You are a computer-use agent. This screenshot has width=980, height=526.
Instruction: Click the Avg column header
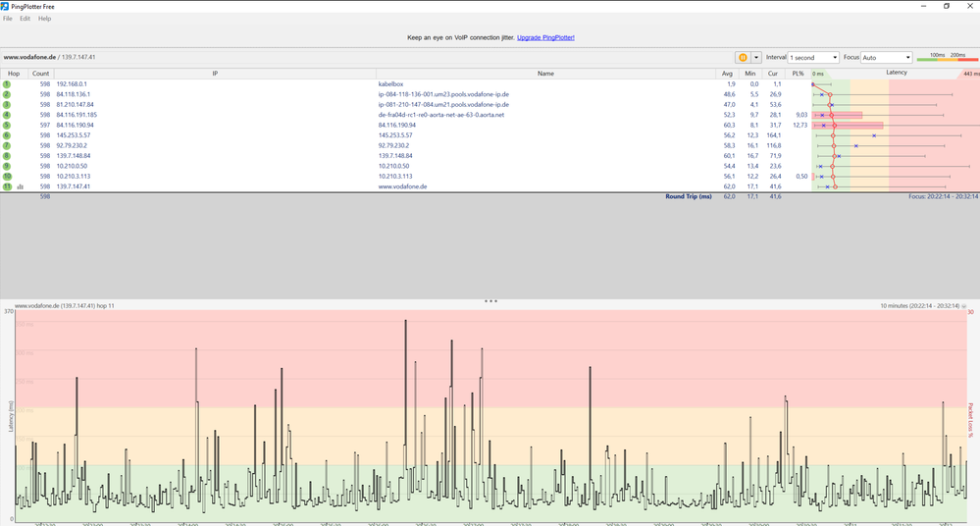727,74
